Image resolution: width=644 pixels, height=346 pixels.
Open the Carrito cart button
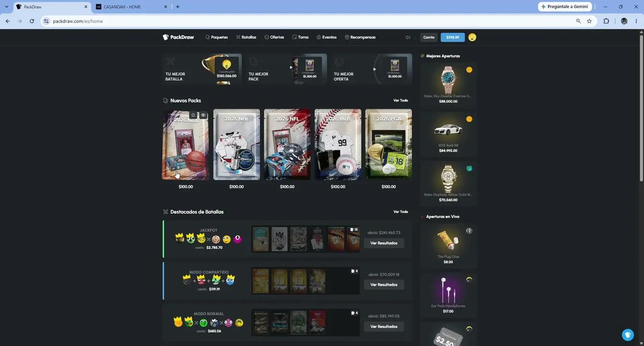pos(429,37)
